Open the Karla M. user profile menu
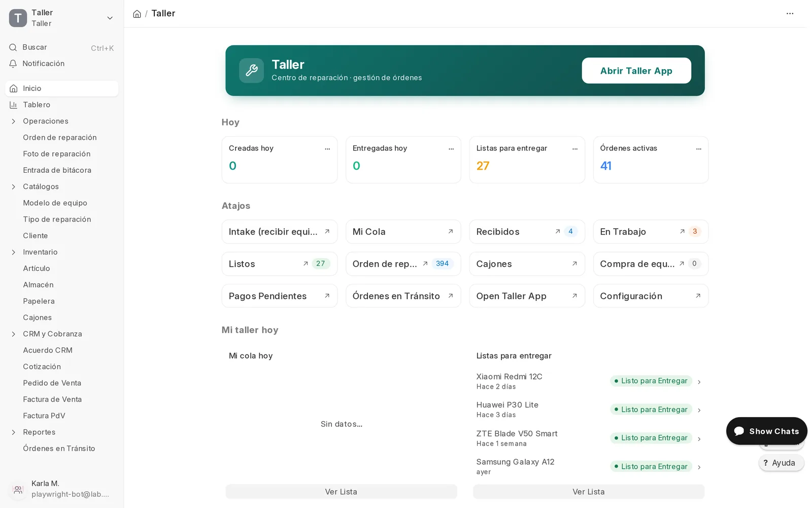This screenshot has height=508, width=812. click(x=61, y=489)
